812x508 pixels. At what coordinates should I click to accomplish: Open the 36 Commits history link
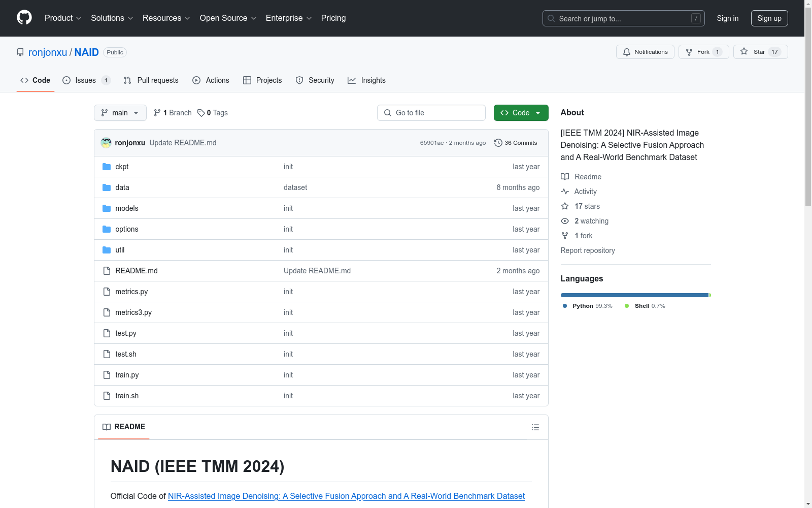click(516, 143)
